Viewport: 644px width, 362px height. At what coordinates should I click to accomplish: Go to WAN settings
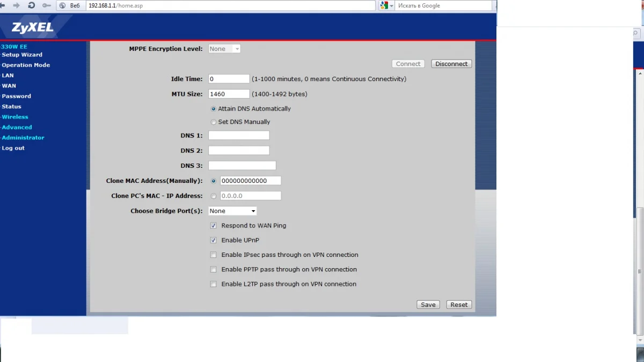tap(9, 86)
